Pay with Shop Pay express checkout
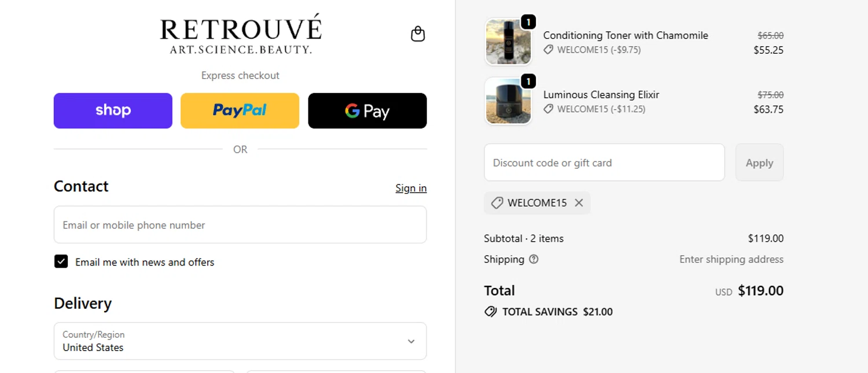Image resolution: width=868 pixels, height=373 pixels. [x=113, y=110]
